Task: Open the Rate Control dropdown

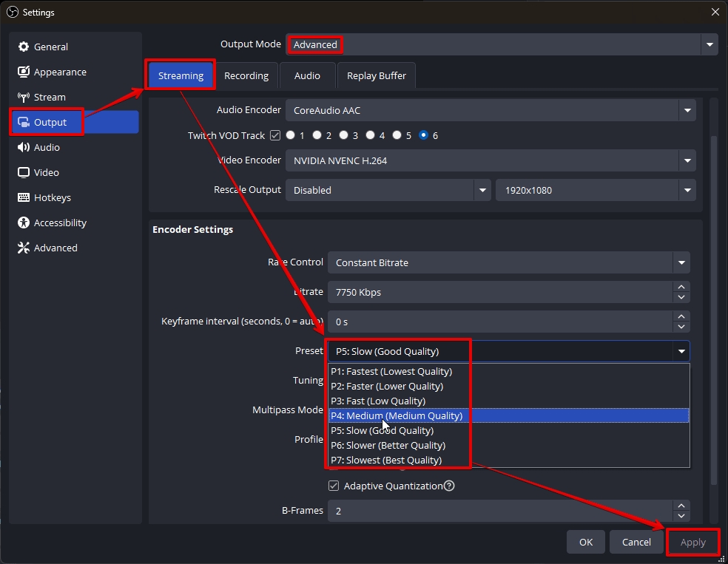Action: click(509, 262)
